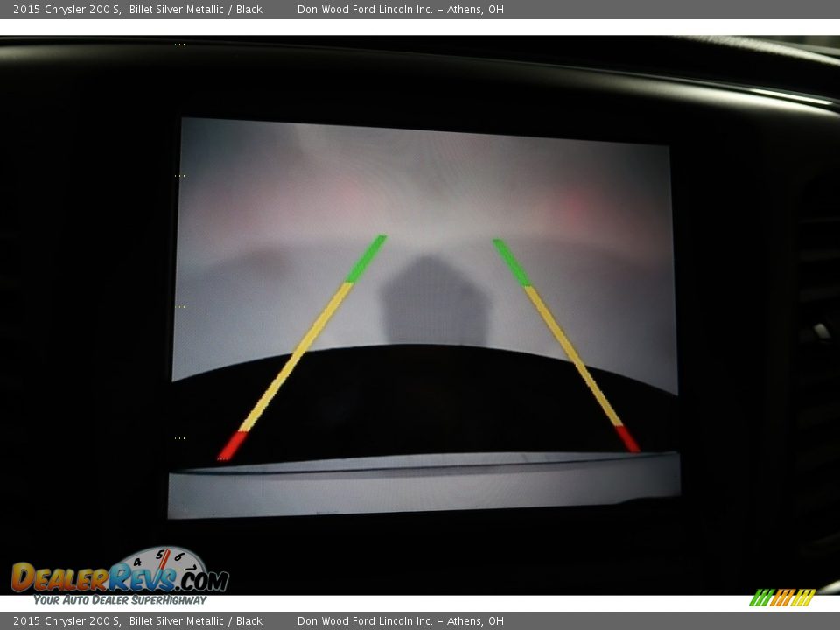
Task: Click the right red guideline segment
Action: (627, 438)
